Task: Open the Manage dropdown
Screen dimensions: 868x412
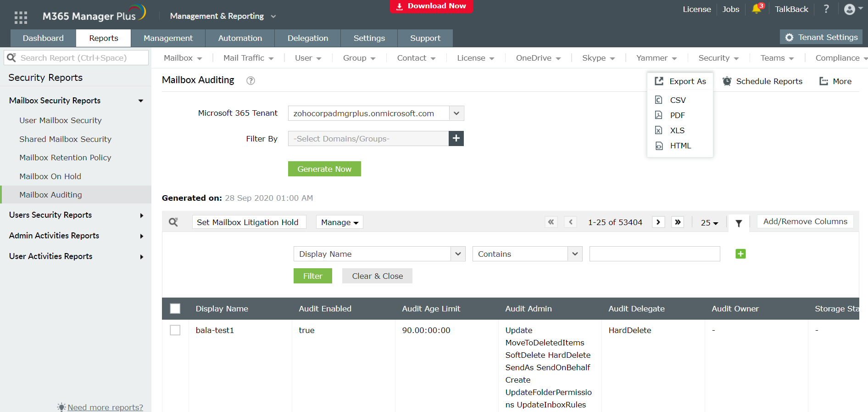Action: pos(339,222)
